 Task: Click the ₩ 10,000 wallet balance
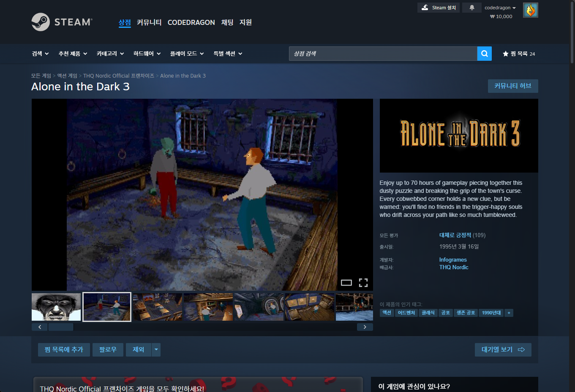501,16
